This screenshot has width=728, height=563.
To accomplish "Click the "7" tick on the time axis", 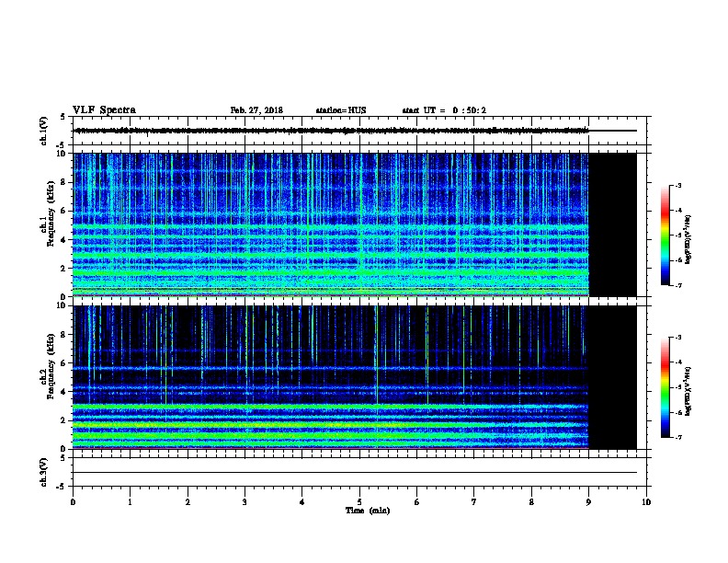I will 473,502.
